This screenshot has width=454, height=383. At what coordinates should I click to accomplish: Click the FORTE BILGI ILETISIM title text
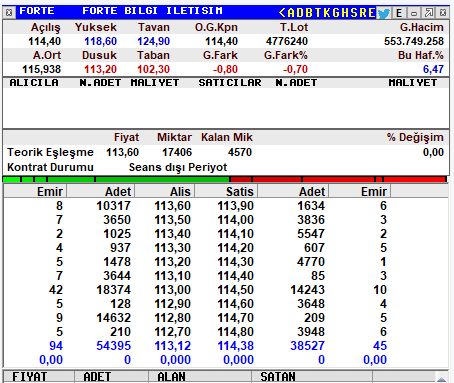152,11
